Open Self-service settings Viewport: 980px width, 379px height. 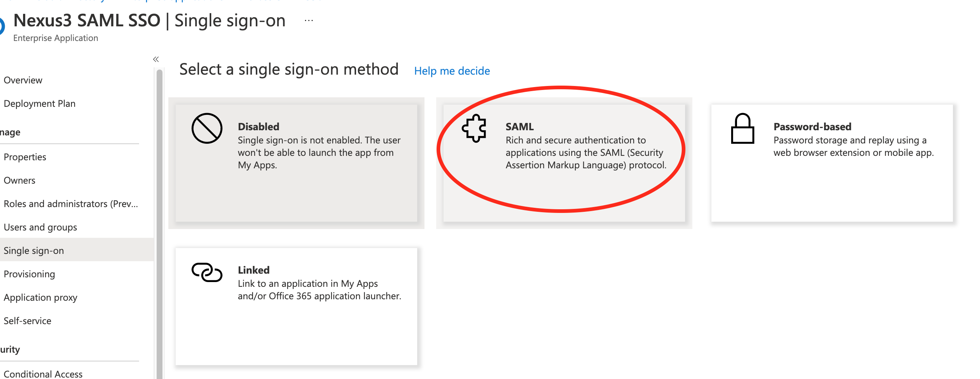(x=27, y=321)
